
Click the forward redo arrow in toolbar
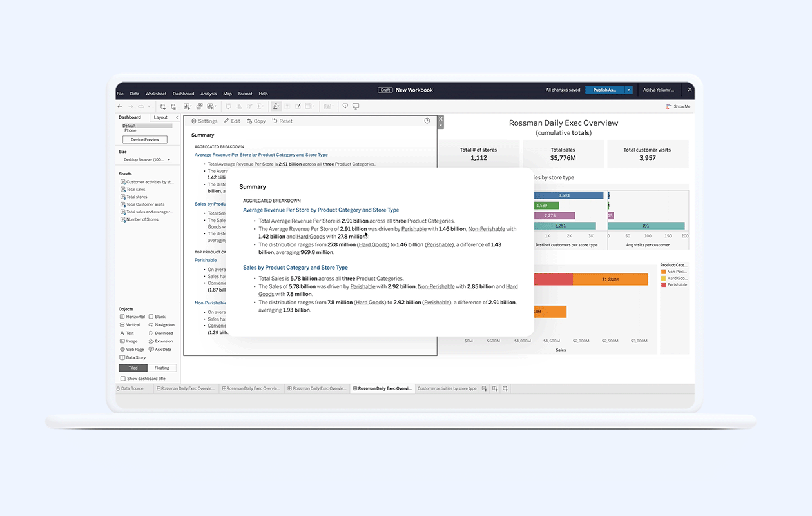pyautogui.click(x=130, y=106)
